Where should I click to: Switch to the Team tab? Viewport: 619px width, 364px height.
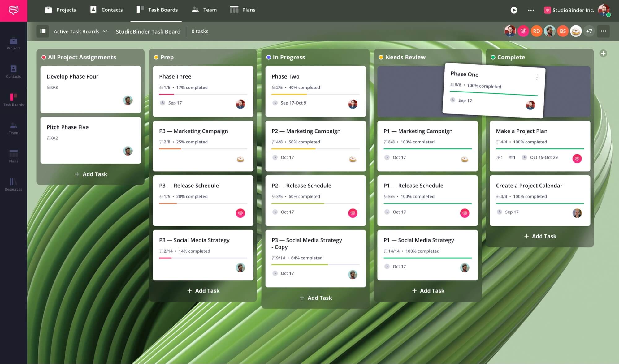pos(204,10)
